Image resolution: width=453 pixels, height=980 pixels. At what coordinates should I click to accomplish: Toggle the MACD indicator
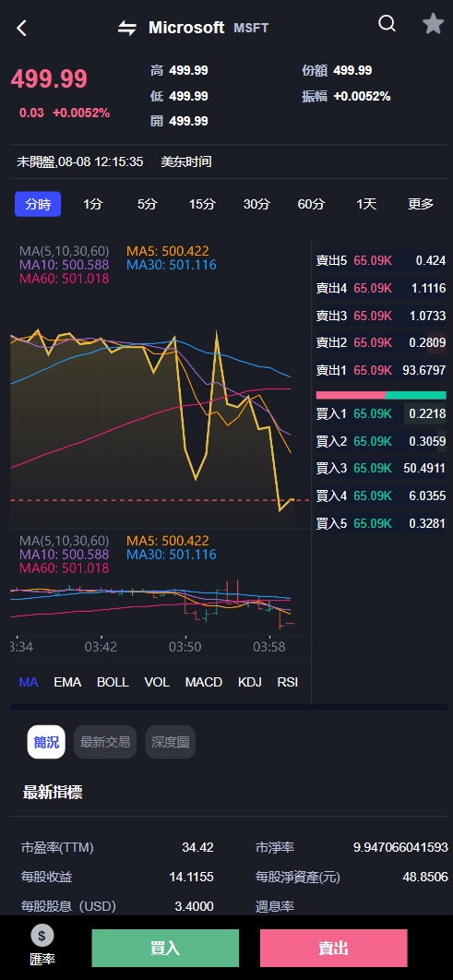pyautogui.click(x=204, y=682)
